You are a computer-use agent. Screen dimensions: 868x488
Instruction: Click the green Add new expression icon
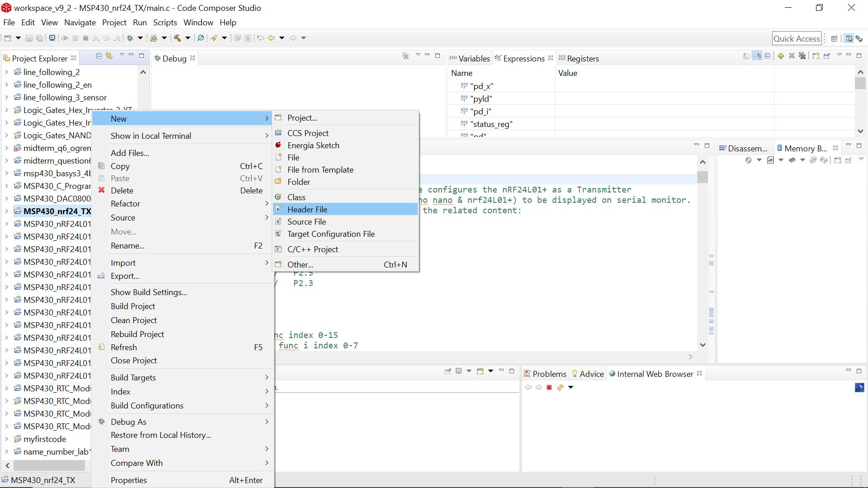tap(781, 56)
